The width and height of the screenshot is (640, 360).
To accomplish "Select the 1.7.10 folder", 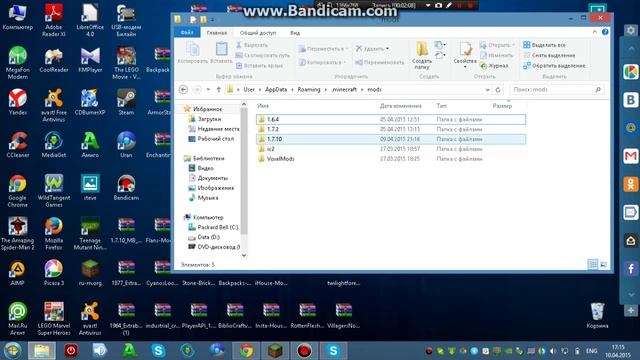I will (391, 139).
